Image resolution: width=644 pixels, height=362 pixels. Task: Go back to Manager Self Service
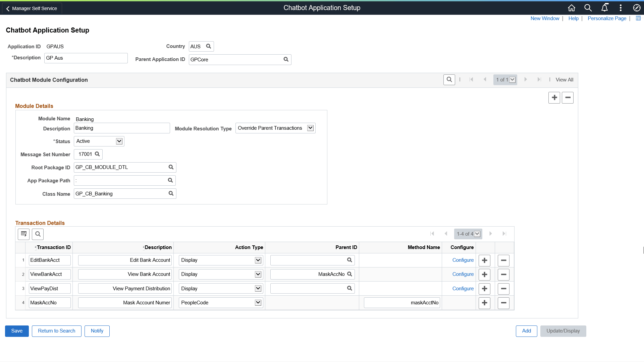click(32, 8)
